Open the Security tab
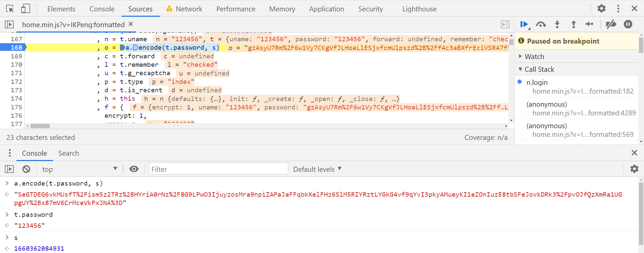The width and height of the screenshot is (644, 253). (x=371, y=9)
